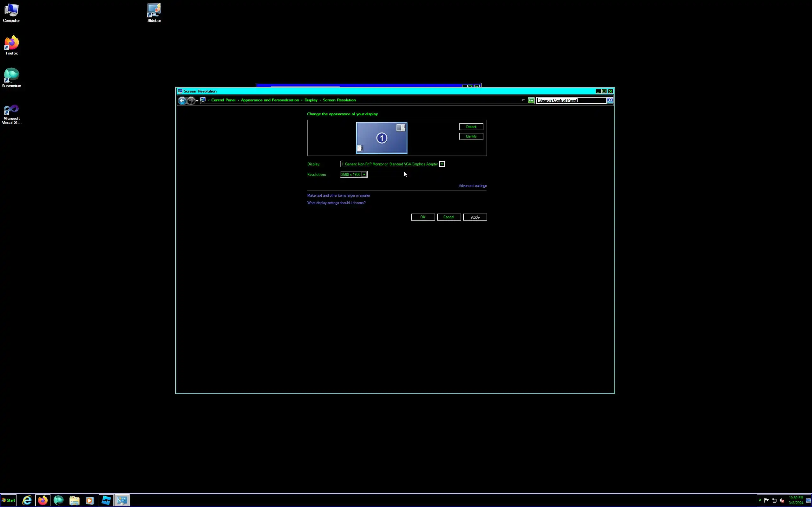The height and width of the screenshot is (507, 812).
Task: Click the muted volume tray icon
Action: 782,500
